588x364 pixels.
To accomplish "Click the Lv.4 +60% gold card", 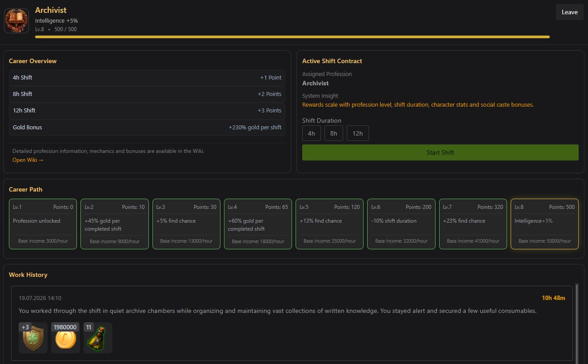I will point(258,224).
